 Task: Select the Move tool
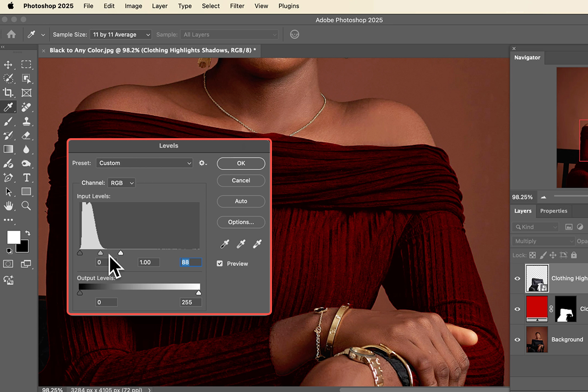pyautogui.click(x=8, y=65)
